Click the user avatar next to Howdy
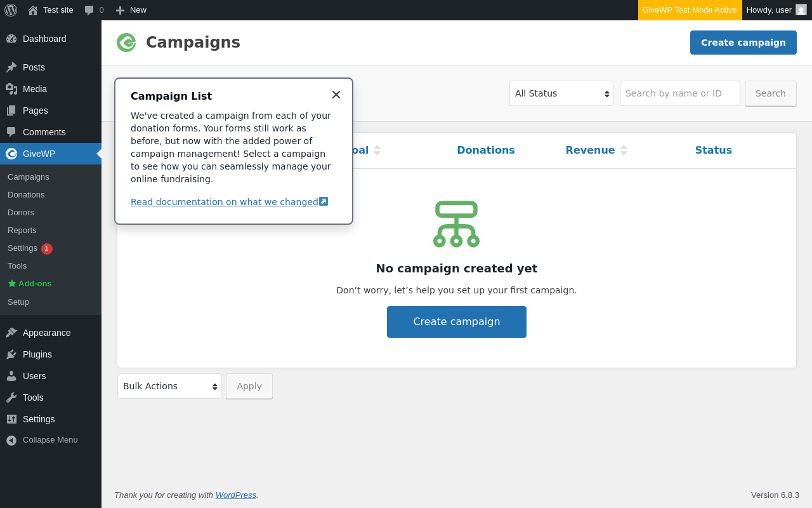The height and width of the screenshot is (508, 812). pos(801,10)
